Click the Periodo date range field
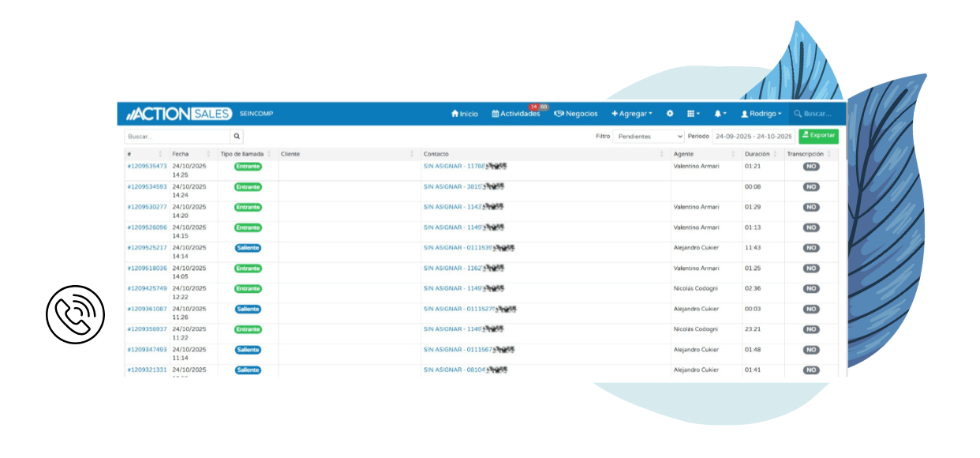980x458 pixels. click(x=753, y=136)
